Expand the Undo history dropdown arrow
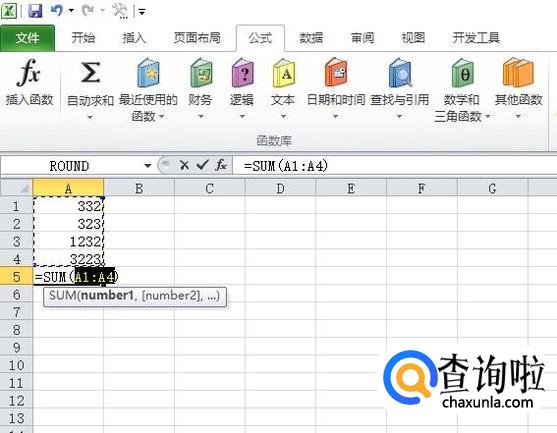This screenshot has width=557, height=433. (x=71, y=11)
